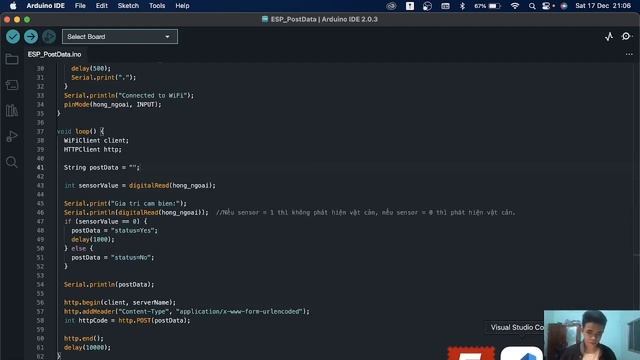The height and width of the screenshot is (360, 640).
Task: Click the 'if (sensorValue == 0)' line
Action: click(x=105, y=221)
